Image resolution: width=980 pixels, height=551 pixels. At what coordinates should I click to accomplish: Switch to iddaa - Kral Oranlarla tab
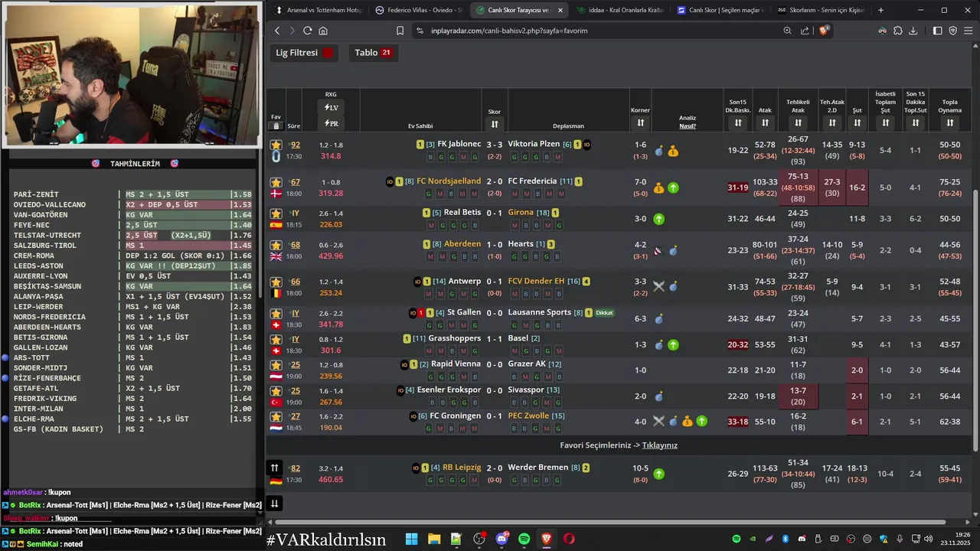(619, 10)
